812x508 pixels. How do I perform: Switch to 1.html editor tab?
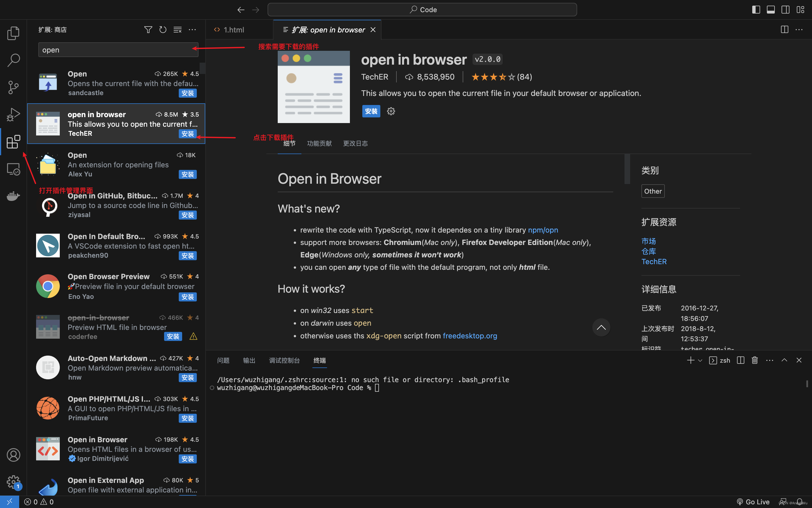pos(234,30)
